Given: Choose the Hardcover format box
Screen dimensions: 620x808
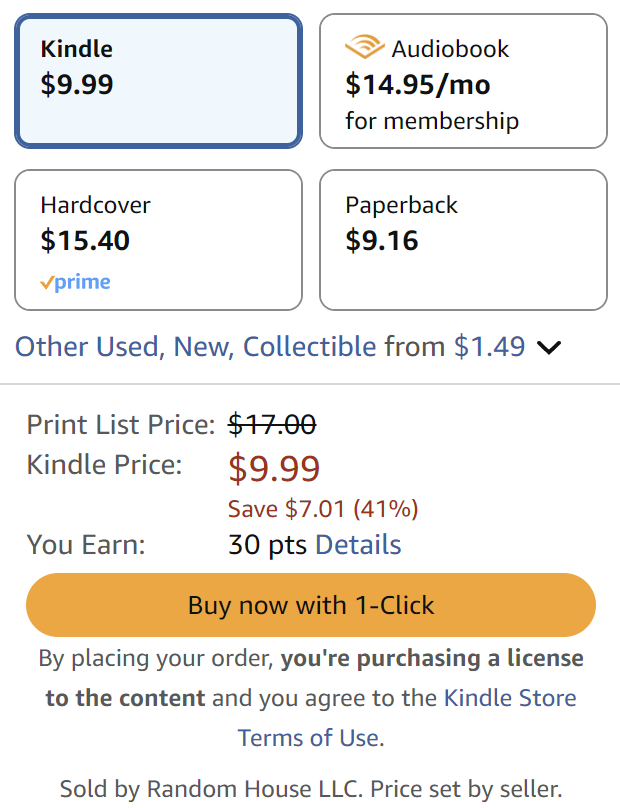Looking at the screenshot, I should tap(158, 240).
